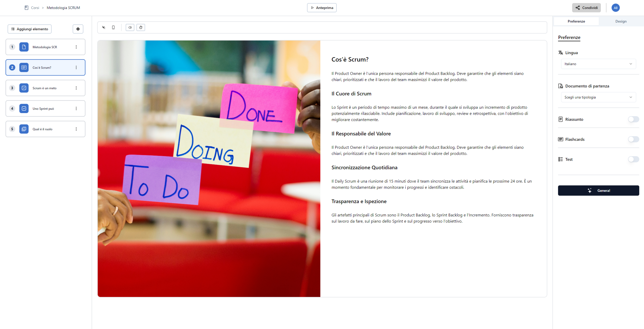Enable the Riassunto toggle
The width and height of the screenshot is (644, 329).
coord(633,119)
